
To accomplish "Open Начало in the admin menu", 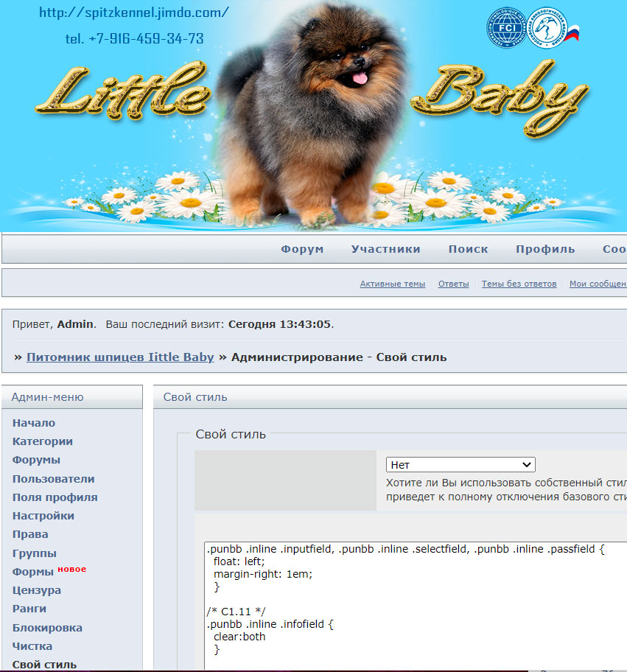I will click(34, 423).
